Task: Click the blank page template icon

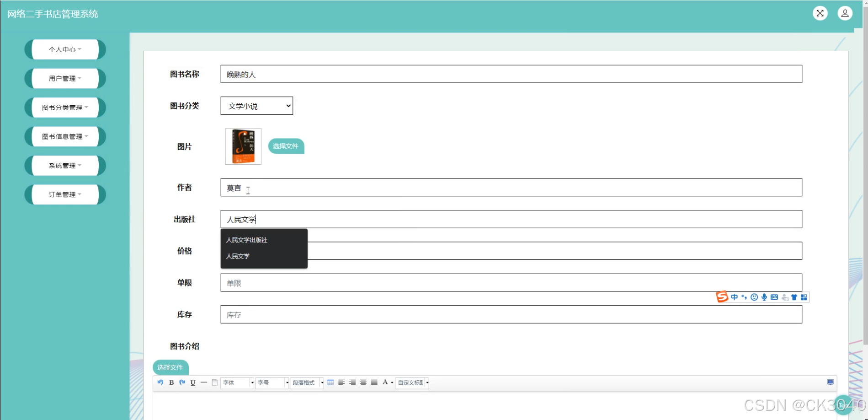Action: (x=215, y=382)
